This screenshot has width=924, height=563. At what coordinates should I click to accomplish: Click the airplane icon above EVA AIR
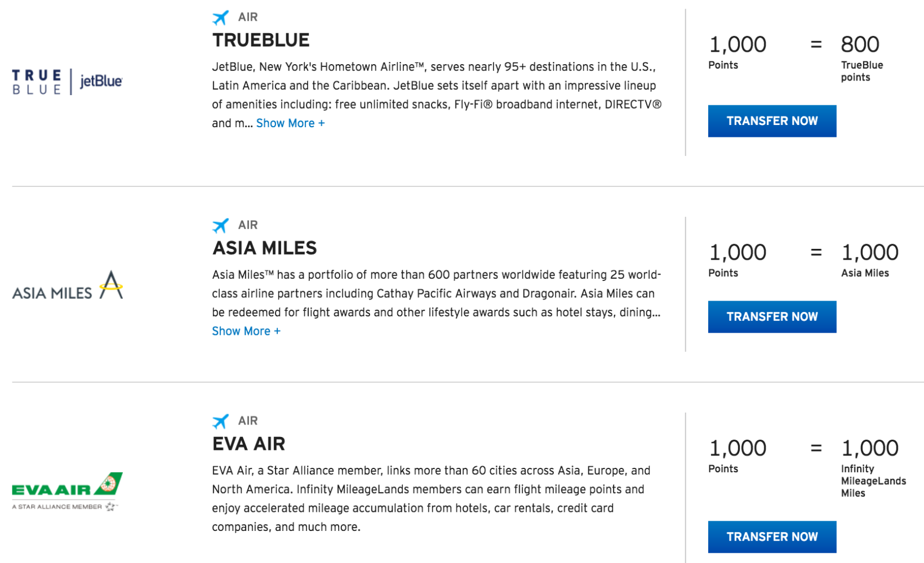tap(221, 421)
